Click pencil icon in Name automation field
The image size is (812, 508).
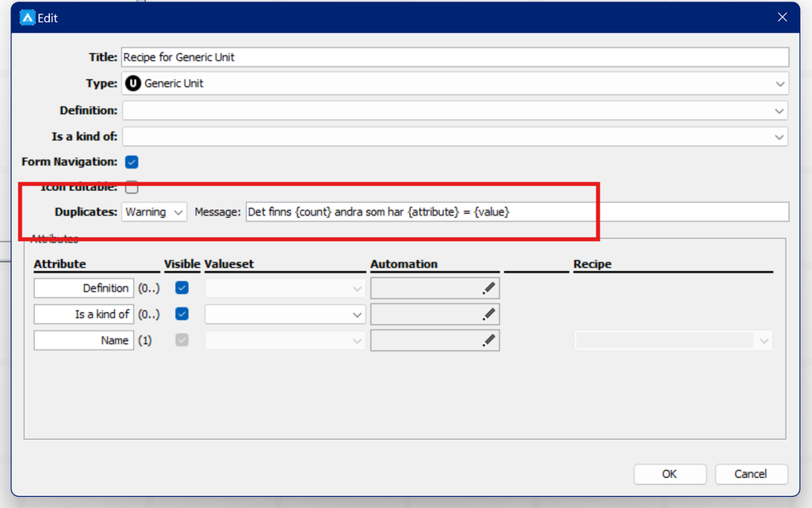pyautogui.click(x=489, y=341)
